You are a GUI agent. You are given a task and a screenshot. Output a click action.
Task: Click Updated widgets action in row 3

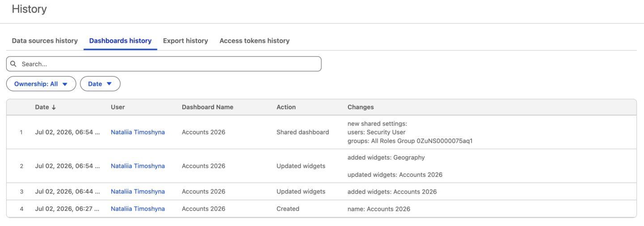(x=301, y=192)
